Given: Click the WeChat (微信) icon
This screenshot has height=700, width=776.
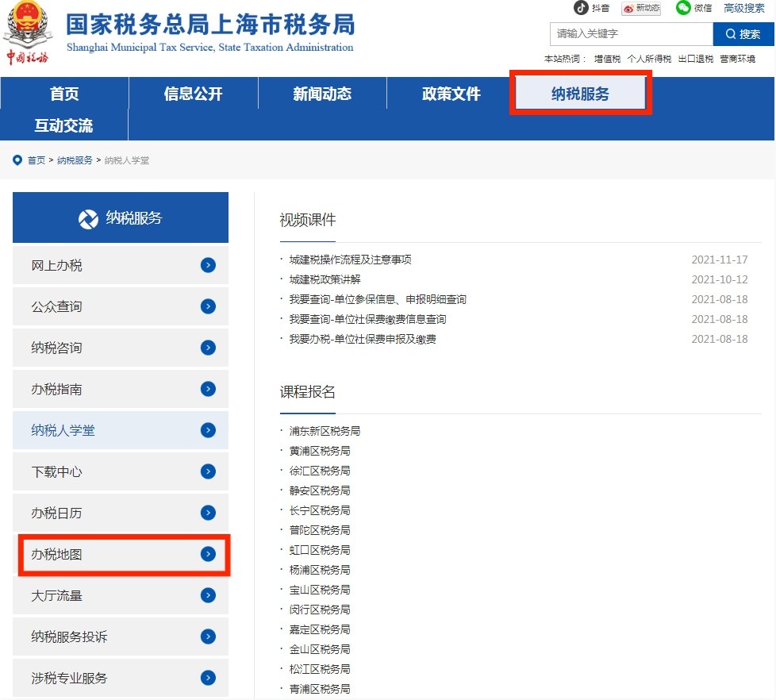Looking at the screenshot, I should 683,8.
